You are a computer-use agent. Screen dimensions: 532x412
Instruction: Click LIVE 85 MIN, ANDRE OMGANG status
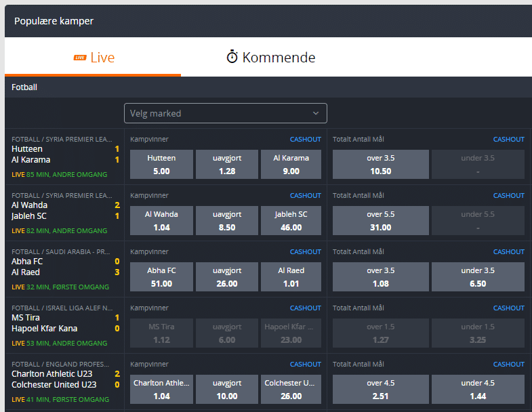(60, 174)
